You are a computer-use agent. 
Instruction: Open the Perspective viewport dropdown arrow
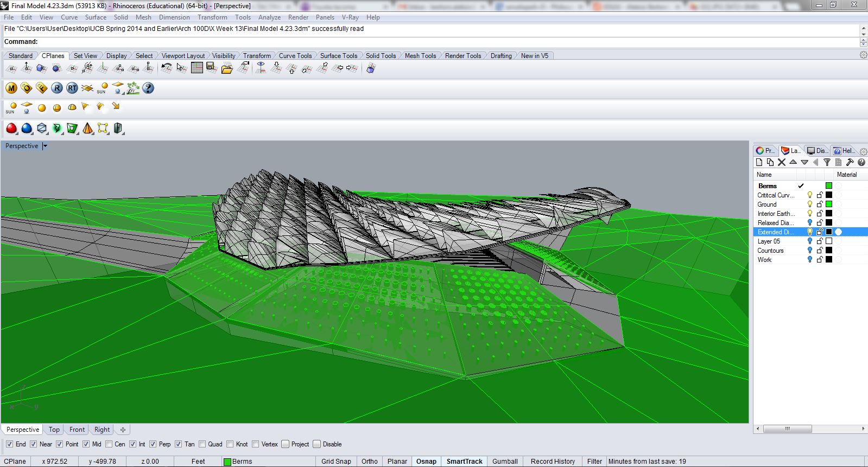pyautogui.click(x=45, y=146)
